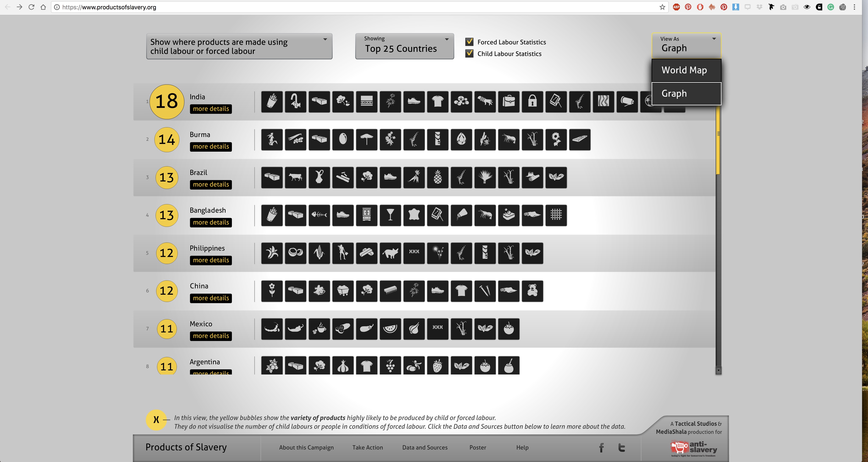Viewport: 868px width, 462px height.
Task: Open the 'Show where products are made' dropdown
Action: (239, 46)
